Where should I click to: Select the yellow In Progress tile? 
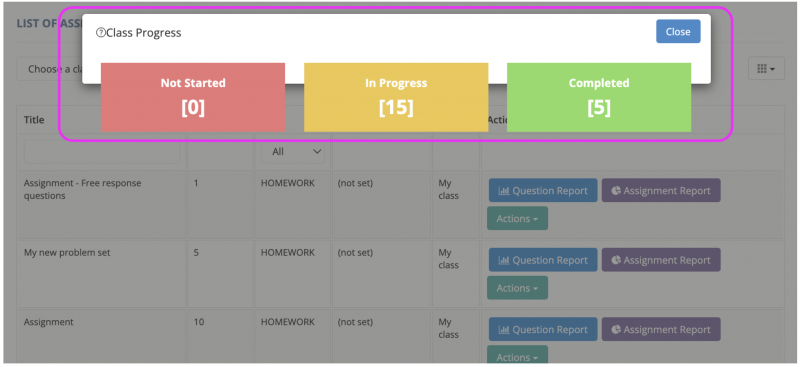point(396,97)
